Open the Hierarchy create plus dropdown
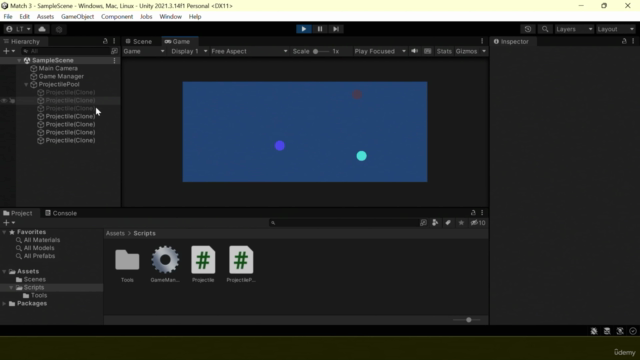 [9, 51]
